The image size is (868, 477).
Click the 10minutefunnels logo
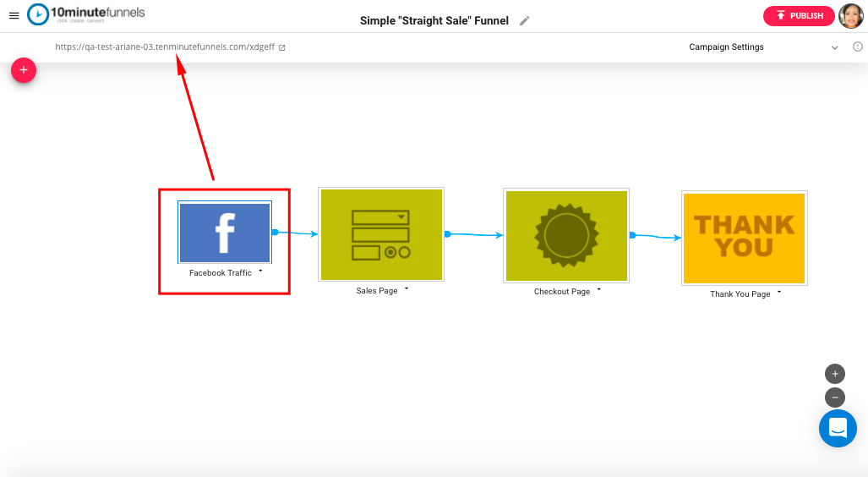click(x=86, y=14)
